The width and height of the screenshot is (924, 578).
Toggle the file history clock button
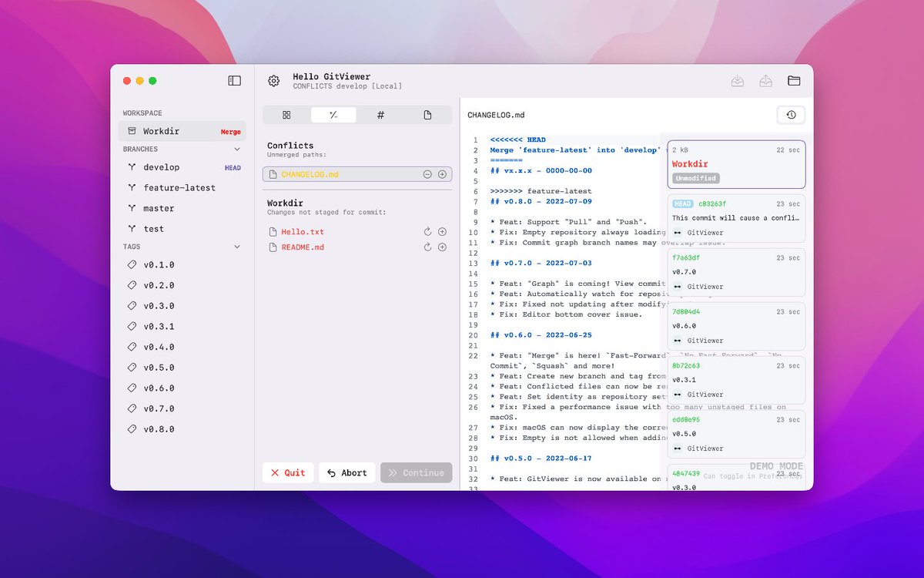[791, 115]
